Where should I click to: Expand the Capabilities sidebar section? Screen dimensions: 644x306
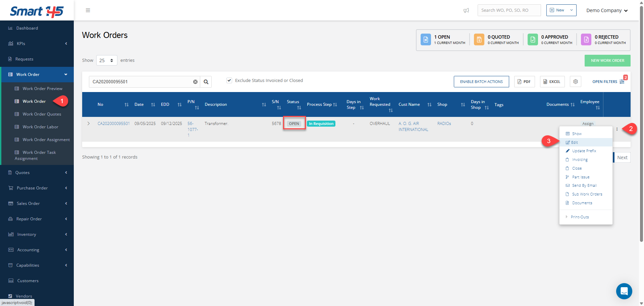(x=37, y=265)
